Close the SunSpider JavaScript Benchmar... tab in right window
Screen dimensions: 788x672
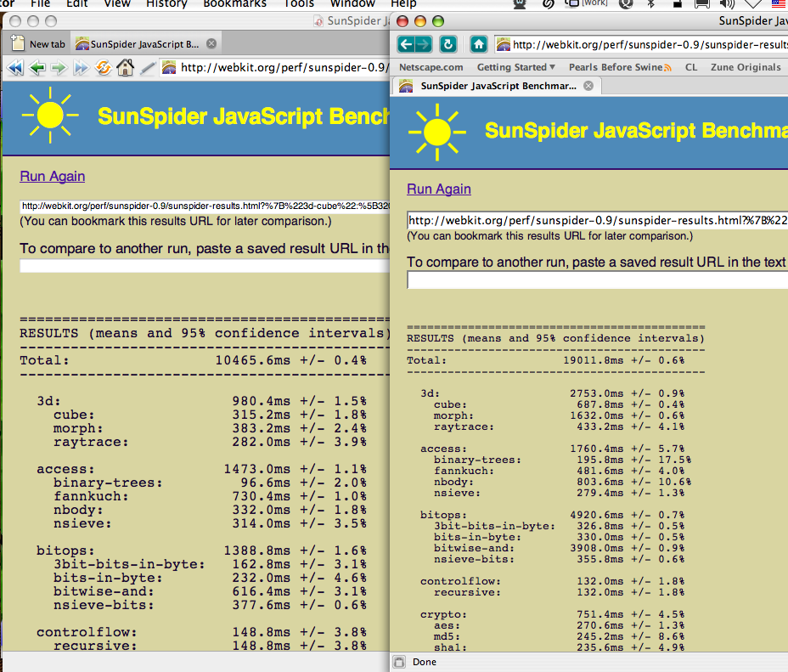point(588,86)
